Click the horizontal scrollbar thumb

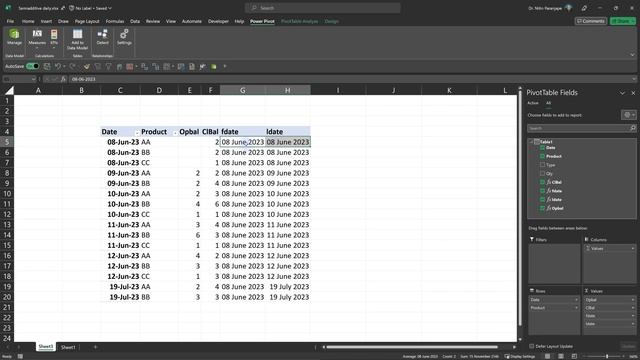[x=412, y=347]
